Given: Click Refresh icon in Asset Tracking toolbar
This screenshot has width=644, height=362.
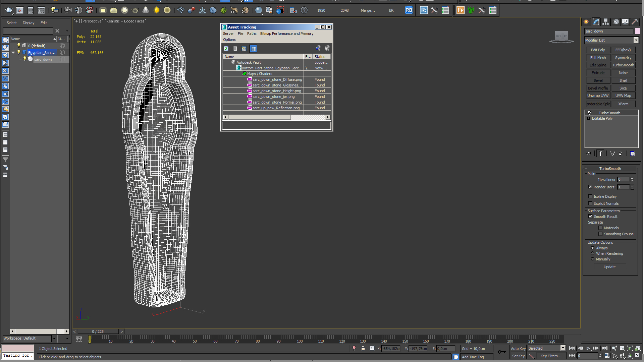Looking at the screenshot, I should pyautogui.click(x=226, y=49).
